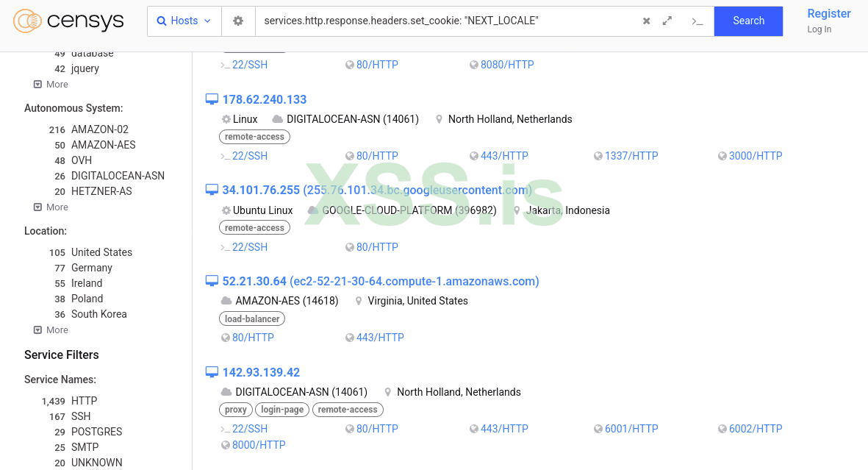Viewport: 868px width, 470px height.
Task: Click the host monitor icon for 178.62.240.133
Action: [212, 99]
